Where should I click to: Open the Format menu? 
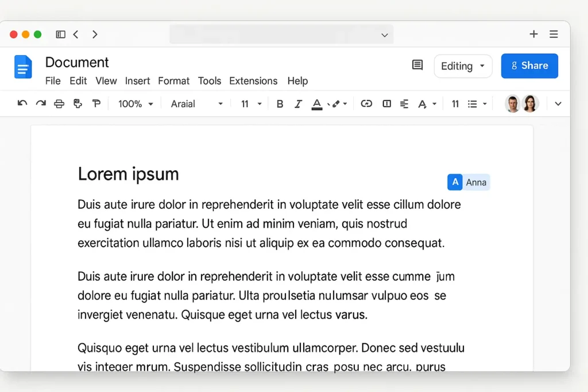173,81
